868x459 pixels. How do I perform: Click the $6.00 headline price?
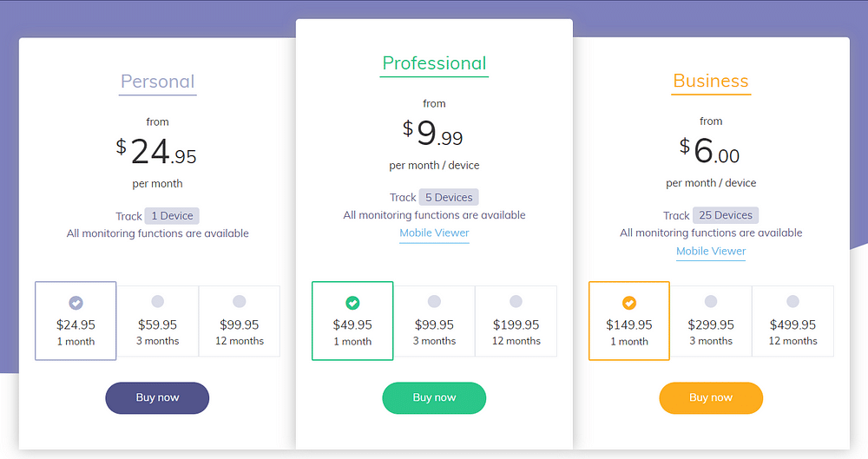click(x=710, y=151)
